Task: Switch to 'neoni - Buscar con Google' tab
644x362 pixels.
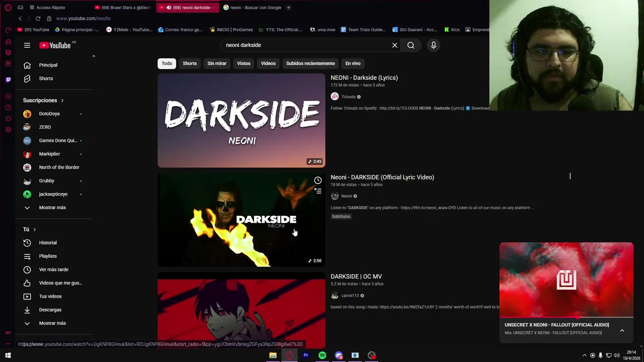Action: coord(252,8)
